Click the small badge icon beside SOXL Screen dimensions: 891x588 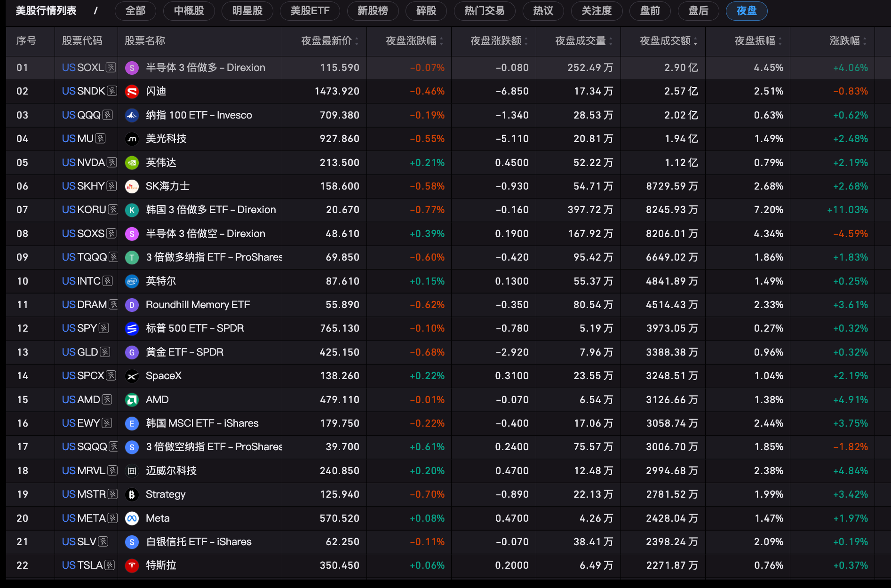click(111, 67)
